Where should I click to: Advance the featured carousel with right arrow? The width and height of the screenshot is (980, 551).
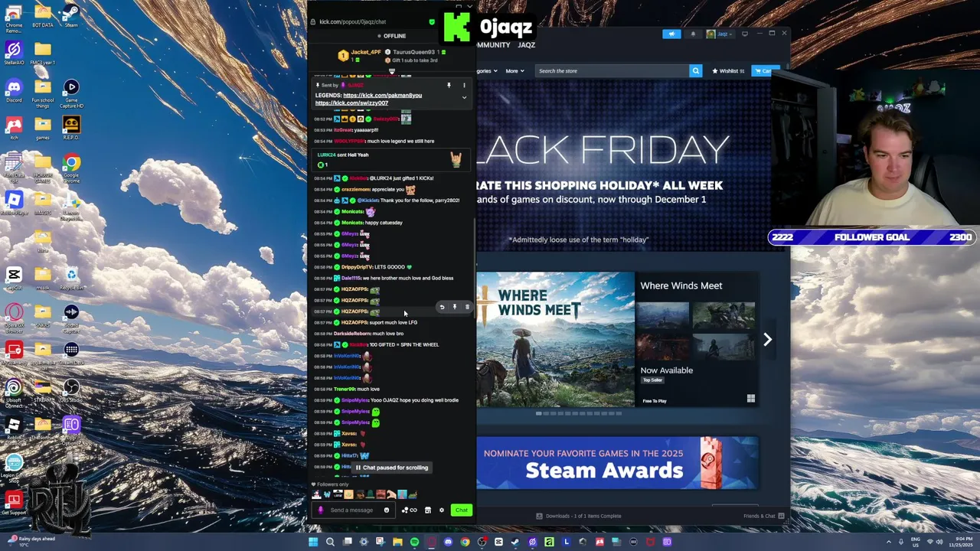767,340
